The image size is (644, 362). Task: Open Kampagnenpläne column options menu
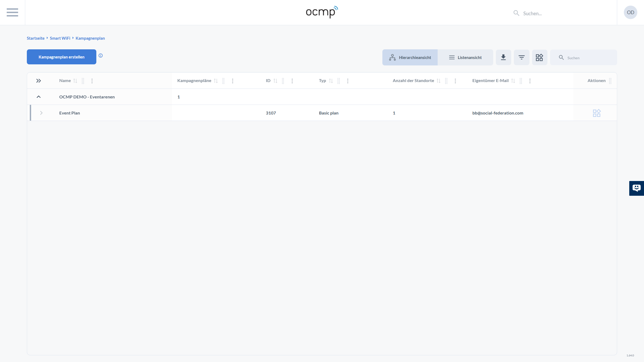233,81
